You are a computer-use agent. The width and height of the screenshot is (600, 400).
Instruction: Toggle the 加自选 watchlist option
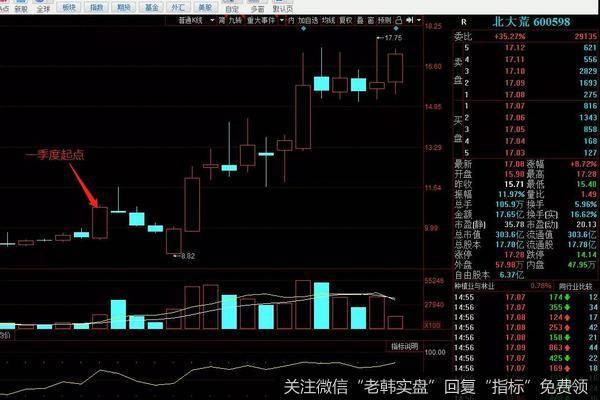(x=304, y=19)
